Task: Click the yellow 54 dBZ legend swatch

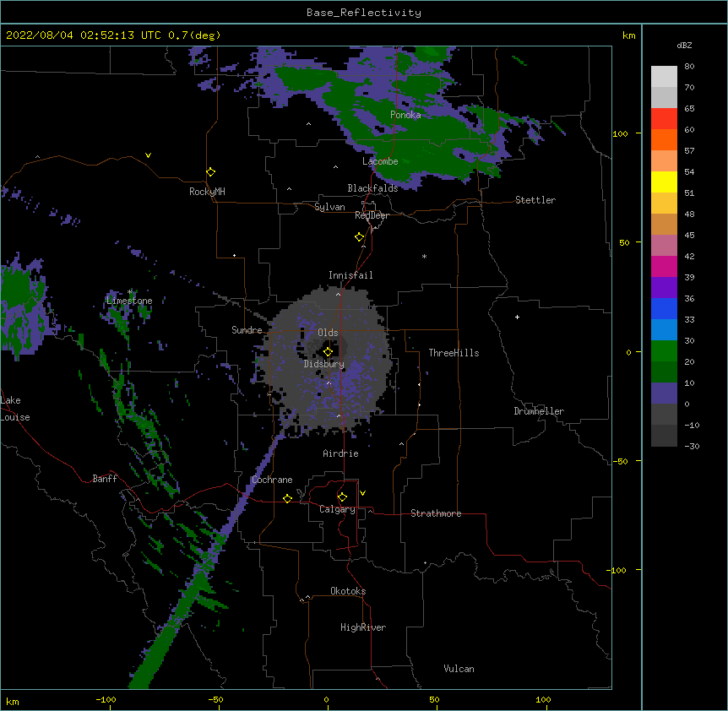Action: coord(664,182)
